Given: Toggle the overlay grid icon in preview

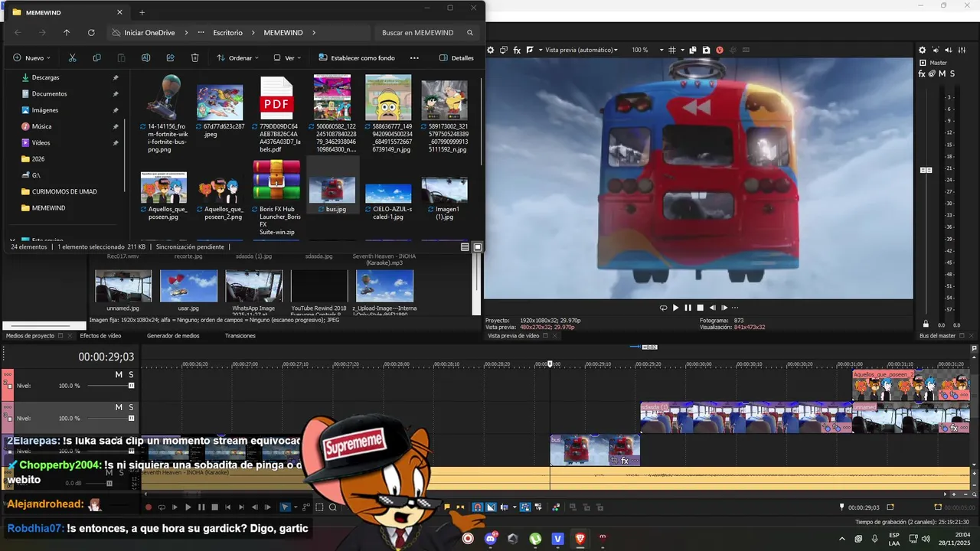Looking at the screenshot, I should click(671, 50).
